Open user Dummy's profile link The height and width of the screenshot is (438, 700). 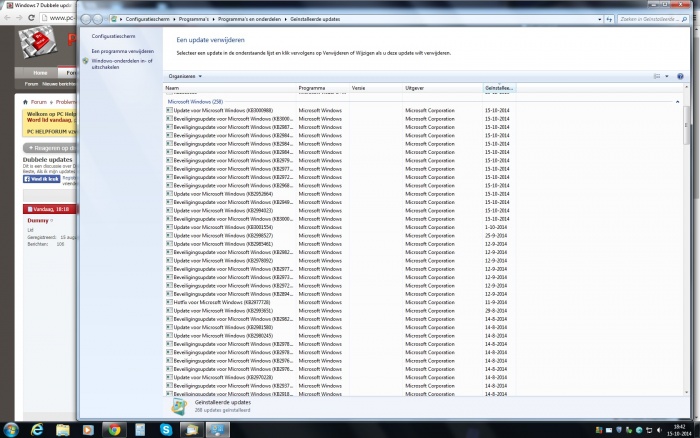point(38,221)
